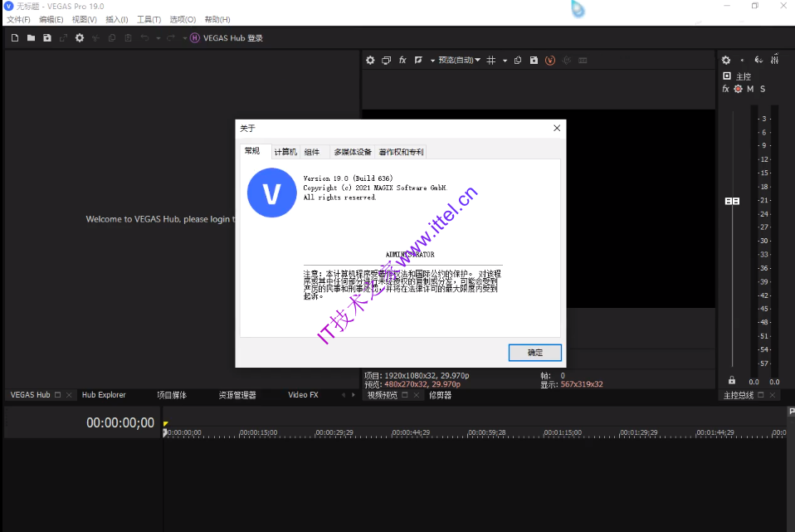Viewport: 795px width, 532px height.
Task: Click the VEGAS Hub purple H icon
Action: point(195,38)
